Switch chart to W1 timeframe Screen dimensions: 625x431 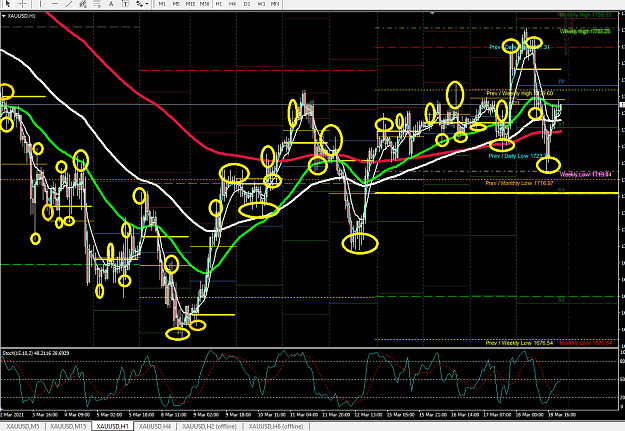click(x=261, y=4)
